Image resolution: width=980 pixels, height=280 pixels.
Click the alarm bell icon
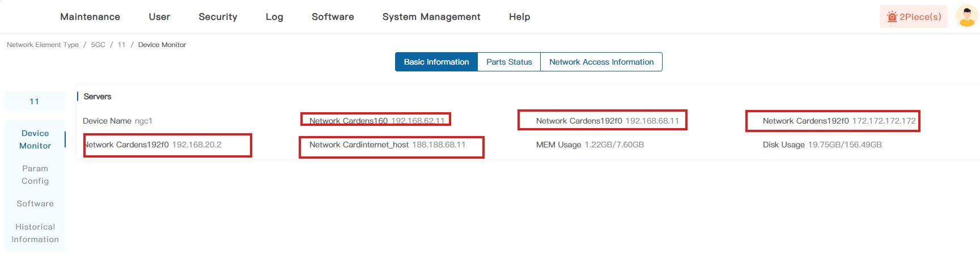point(892,17)
